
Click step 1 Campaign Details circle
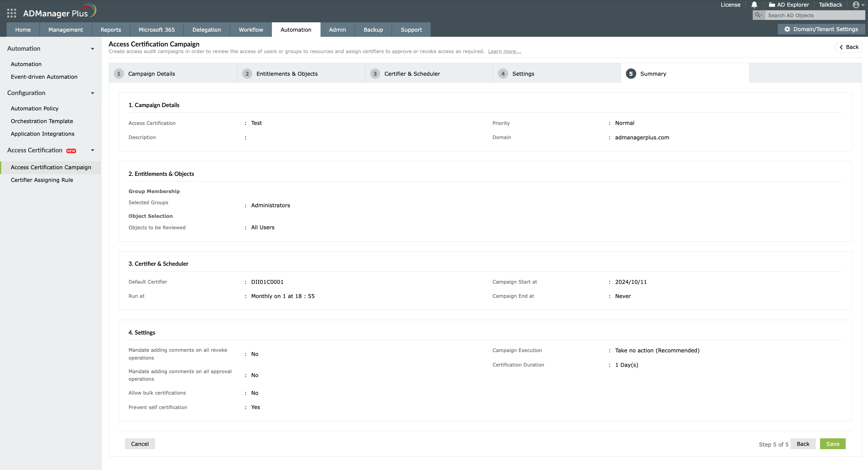(119, 74)
